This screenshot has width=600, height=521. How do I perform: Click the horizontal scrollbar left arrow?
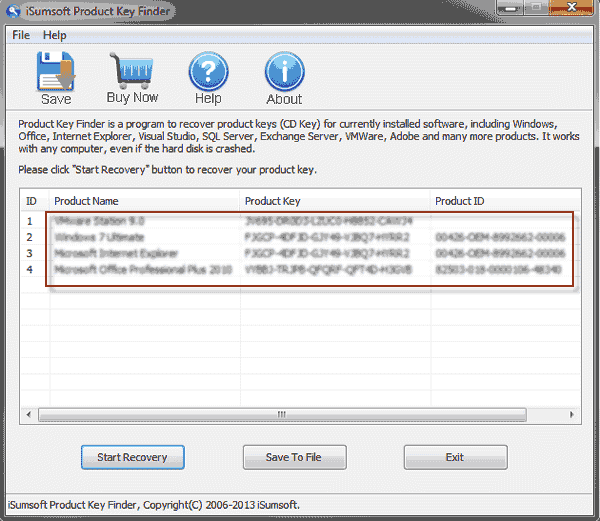(29, 414)
